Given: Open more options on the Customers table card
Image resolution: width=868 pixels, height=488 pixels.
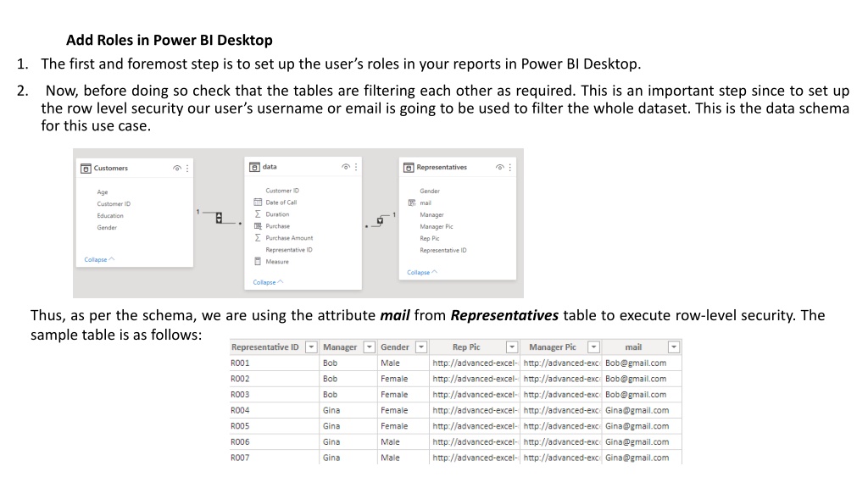Looking at the screenshot, I should [187, 169].
